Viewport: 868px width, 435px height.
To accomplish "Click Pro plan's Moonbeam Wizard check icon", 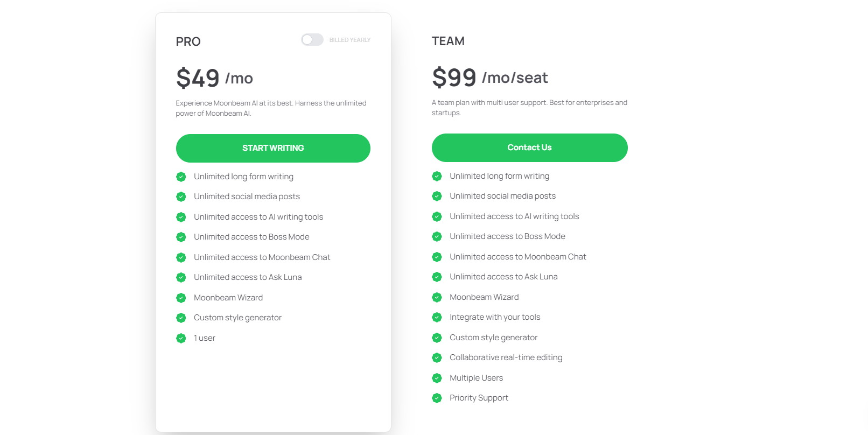I will [181, 298].
